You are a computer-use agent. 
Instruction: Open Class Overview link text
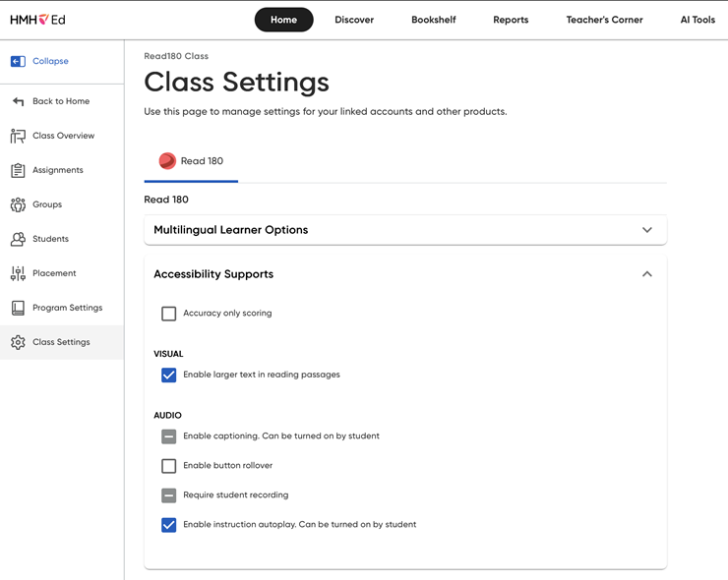64,136
